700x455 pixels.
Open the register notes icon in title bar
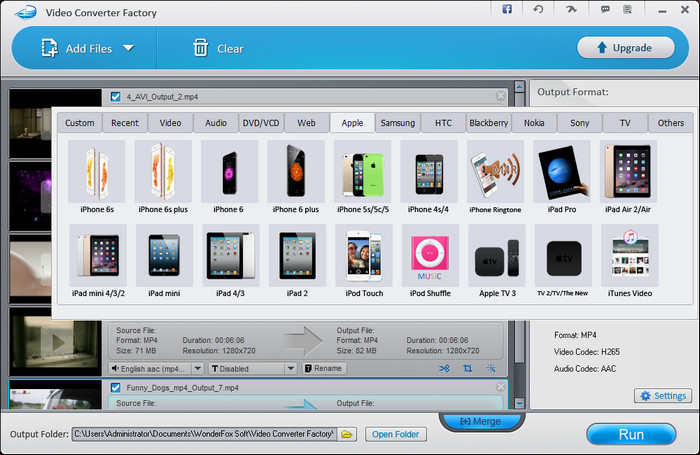coord(627,9)
